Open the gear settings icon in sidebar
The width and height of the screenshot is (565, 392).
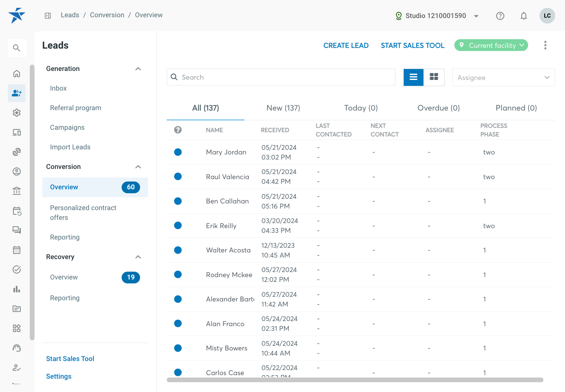click(16, 113)
